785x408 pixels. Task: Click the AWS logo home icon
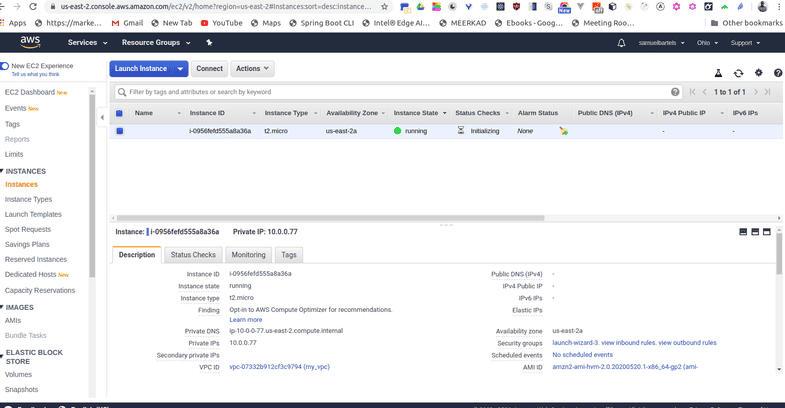click(30, 43)
